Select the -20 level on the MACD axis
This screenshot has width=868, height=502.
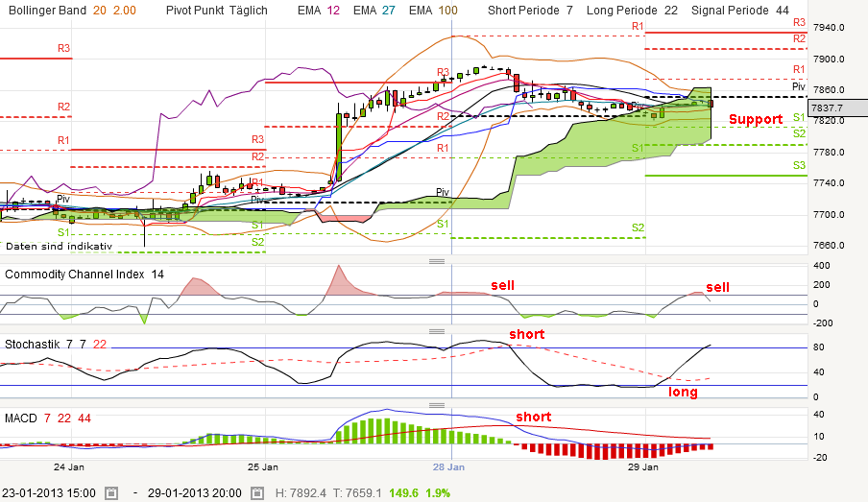820,458
